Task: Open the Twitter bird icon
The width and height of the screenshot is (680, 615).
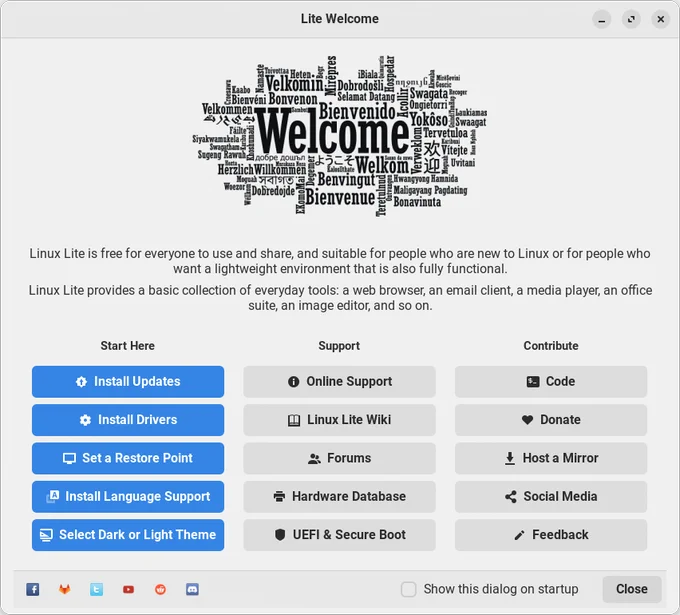Action: pyautogui.click(x=96, y=589)
